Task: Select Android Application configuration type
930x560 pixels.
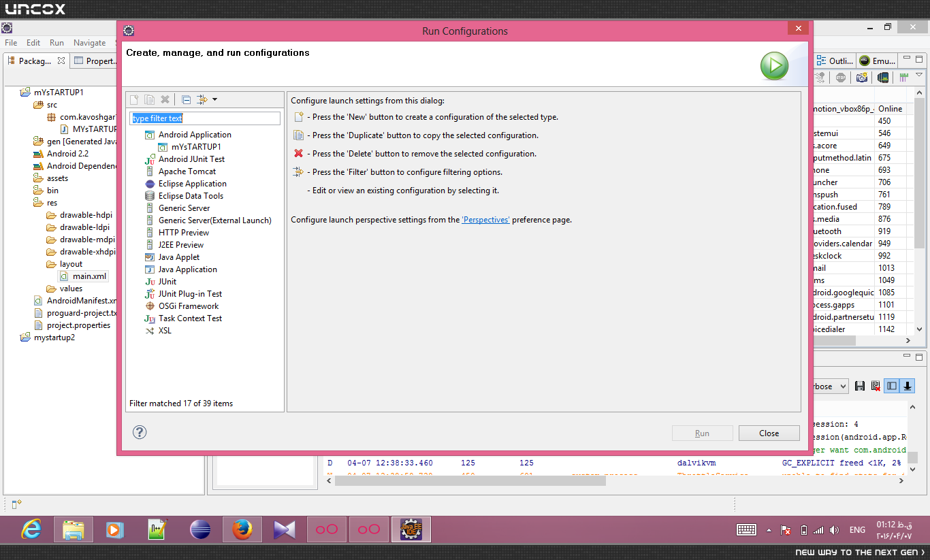Action: (x=195, y=135)
